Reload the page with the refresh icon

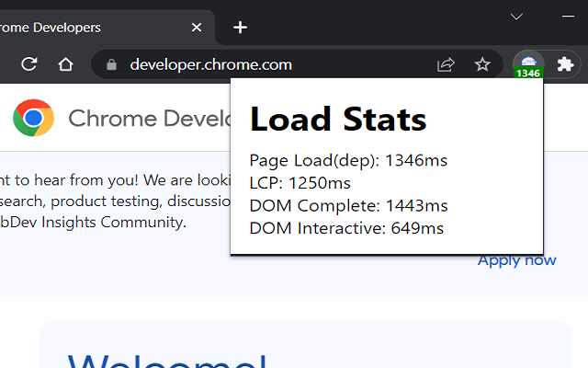(28, 64)
